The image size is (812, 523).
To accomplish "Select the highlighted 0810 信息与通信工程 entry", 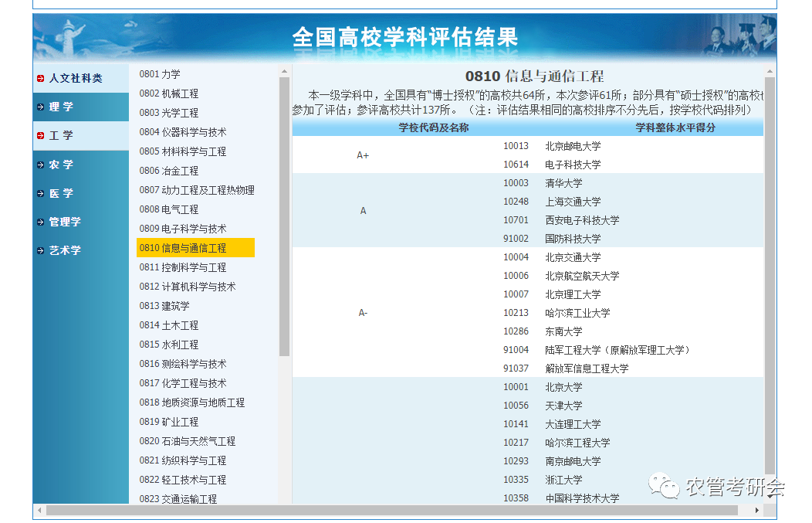I will 193,247.
